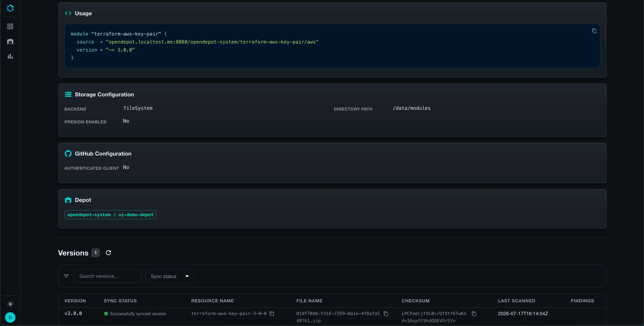Click the GitHub Configuration logo icon
This screenshot has height=326, width=644.
[x=68, y=154]
